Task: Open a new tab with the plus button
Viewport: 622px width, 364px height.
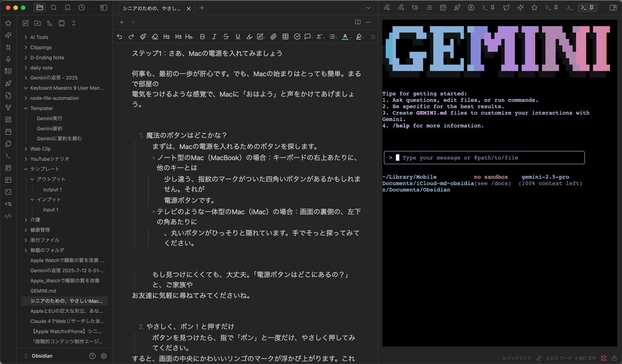Action: [x=202, y=8]
